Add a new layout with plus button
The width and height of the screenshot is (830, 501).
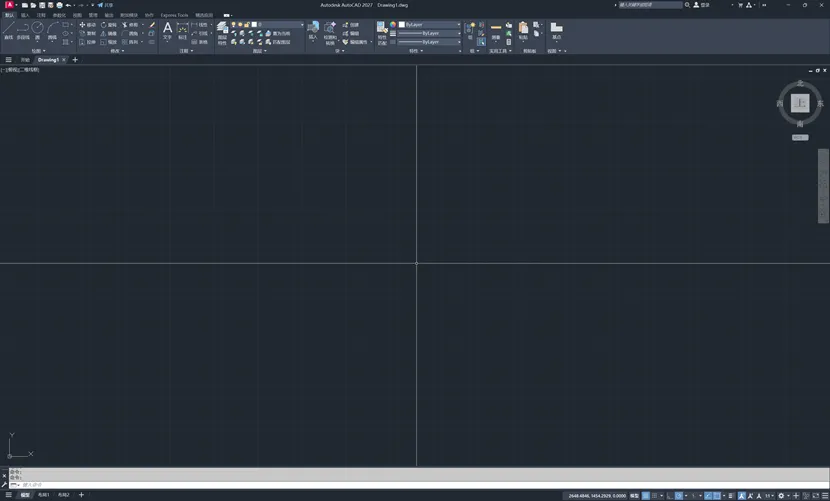[81, 495]
